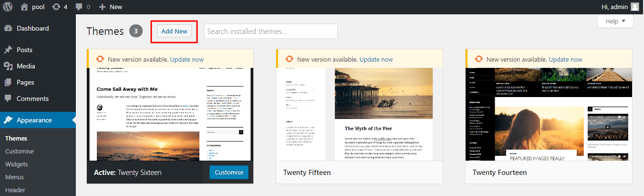Screen dimensions: 644x196
Task: Click the update icon on Twenty Fourteen notice
Action: click(479, 59)
